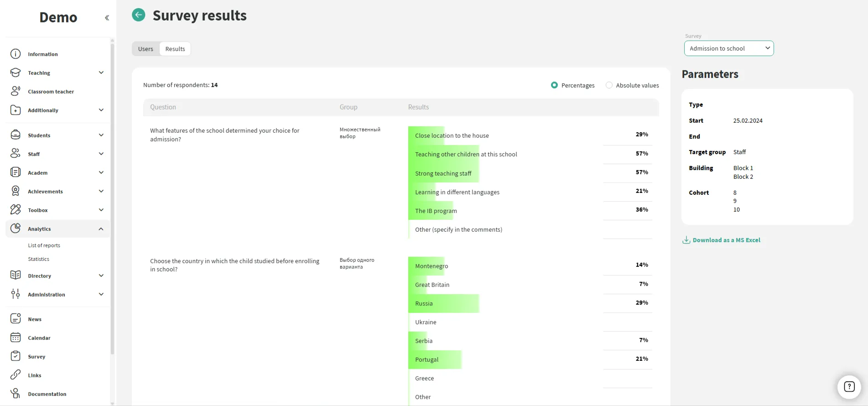Click the Links chain icon
This screenshot has height=406, width=868.
pos(16,375)
